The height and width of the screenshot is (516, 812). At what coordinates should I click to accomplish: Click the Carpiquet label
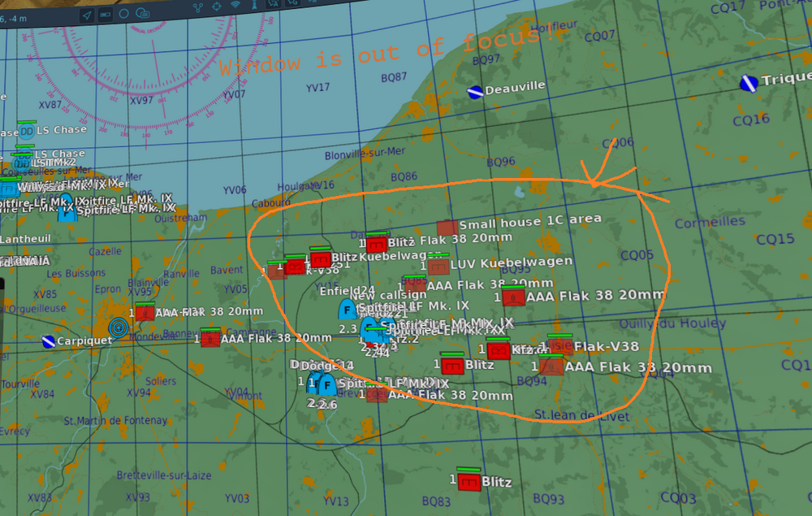tap(84, 341)
